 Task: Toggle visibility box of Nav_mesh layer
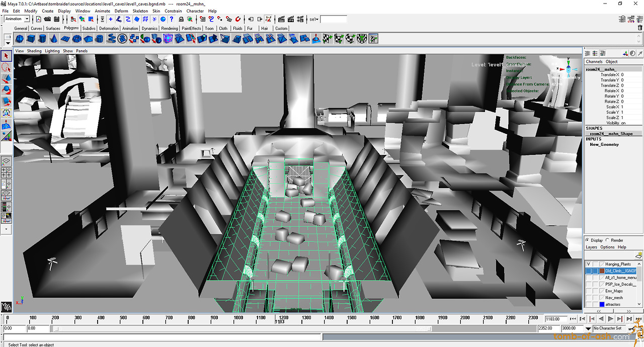pyautogui.click(x=588, y=298)
